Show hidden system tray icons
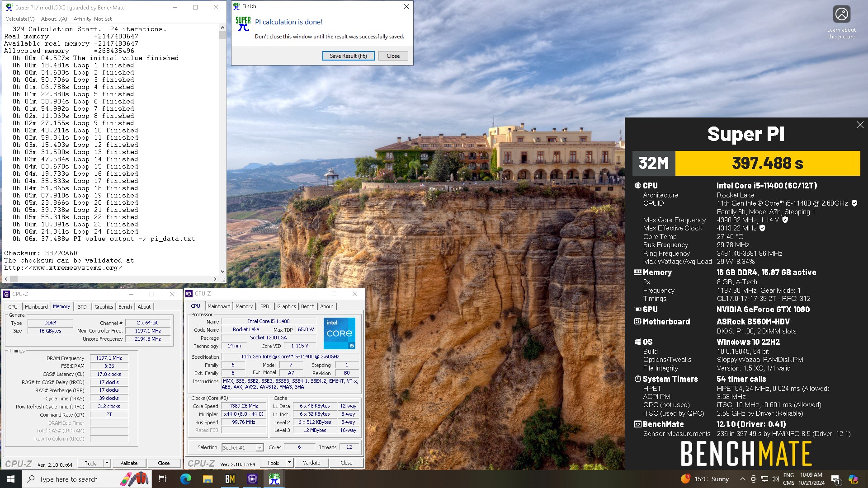 pos(742,479)
